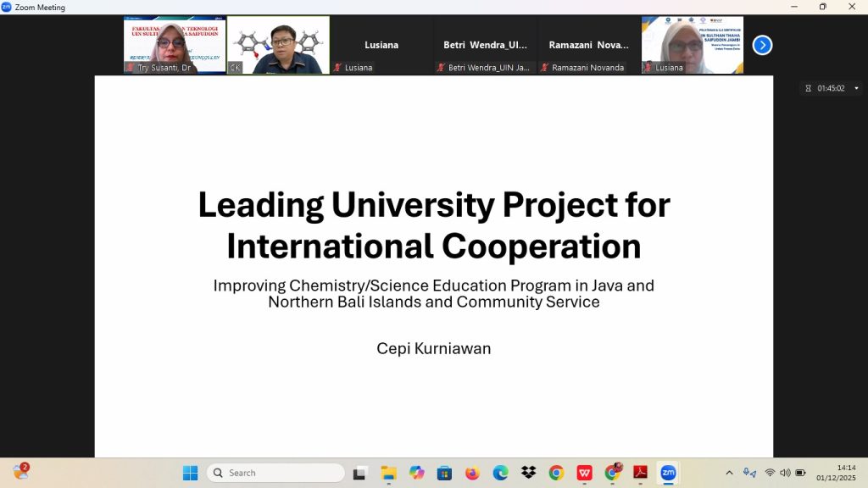Open Microsoft Edge from taskbar

[x=500, y=473]
